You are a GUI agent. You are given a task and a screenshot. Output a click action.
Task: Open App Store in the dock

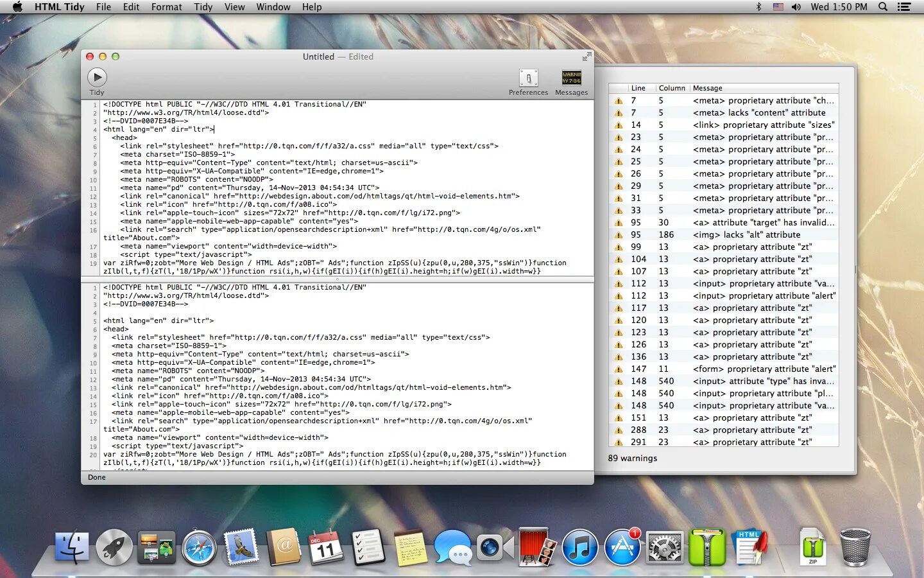pyautogui.click(x=622, y=548)
